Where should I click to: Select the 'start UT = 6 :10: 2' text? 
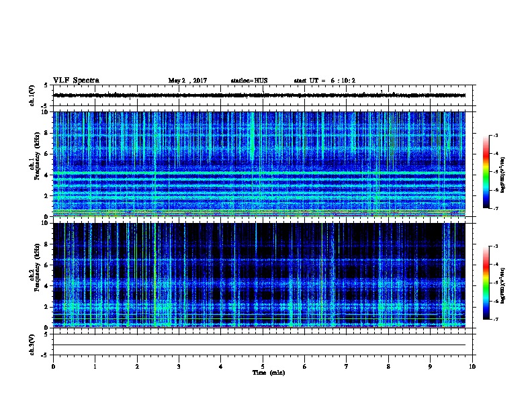(324, 81)
